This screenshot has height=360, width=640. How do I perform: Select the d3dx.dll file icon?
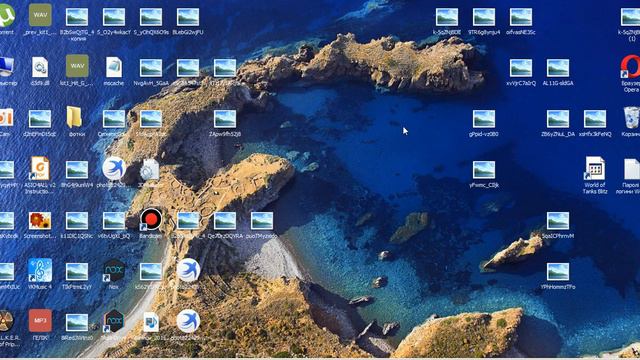click(x=40, y=67)
